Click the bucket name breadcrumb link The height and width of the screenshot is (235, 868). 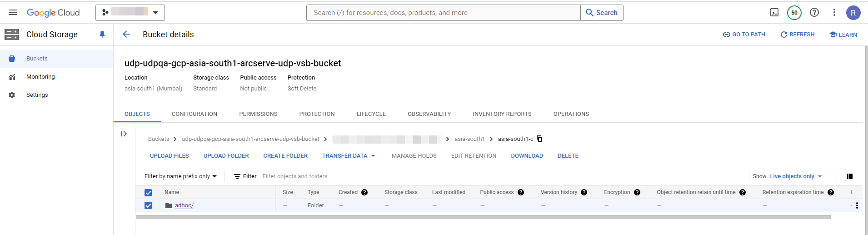coord(250,139)
